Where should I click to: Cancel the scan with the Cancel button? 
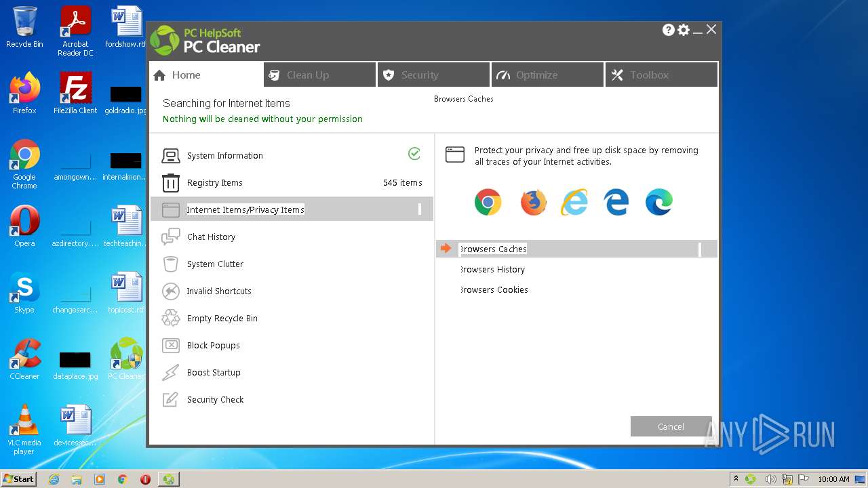click(x=671, y=426)
